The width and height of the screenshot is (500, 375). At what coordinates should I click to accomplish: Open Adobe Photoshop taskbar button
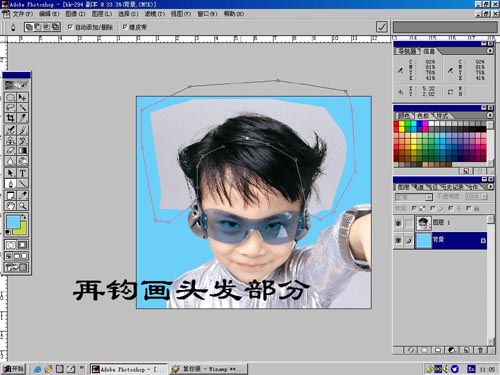click(x=129, y=369)
